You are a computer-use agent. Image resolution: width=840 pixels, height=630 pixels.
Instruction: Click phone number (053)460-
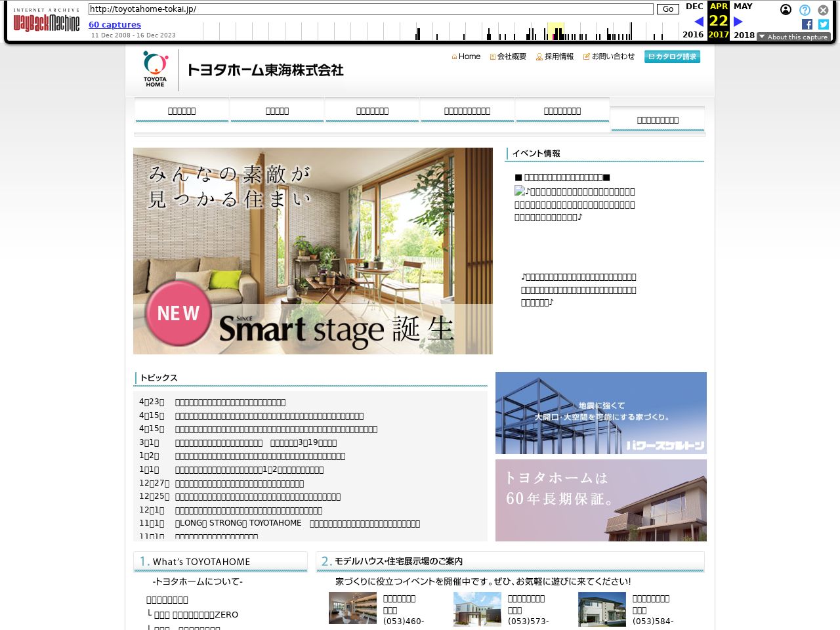tap(404, 621)
